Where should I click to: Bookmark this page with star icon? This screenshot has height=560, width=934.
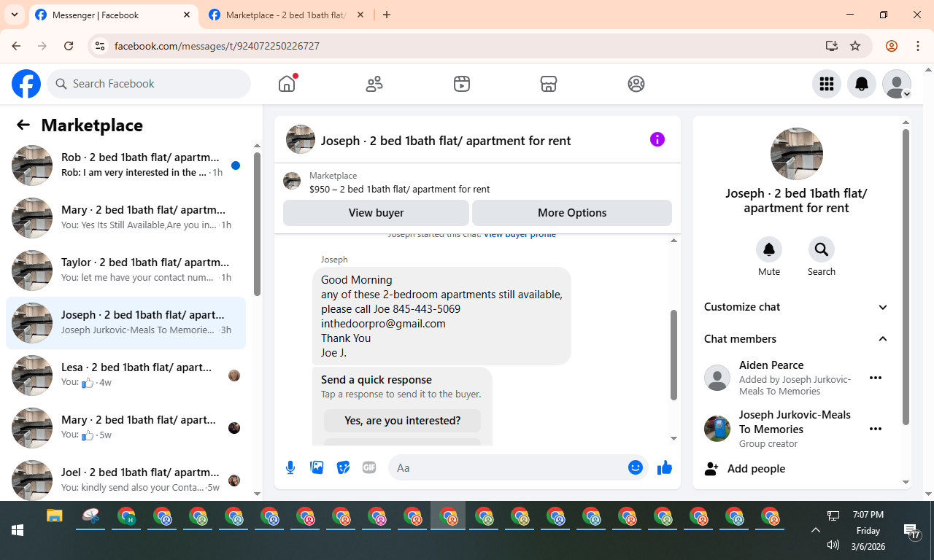[x=855, y=46]
